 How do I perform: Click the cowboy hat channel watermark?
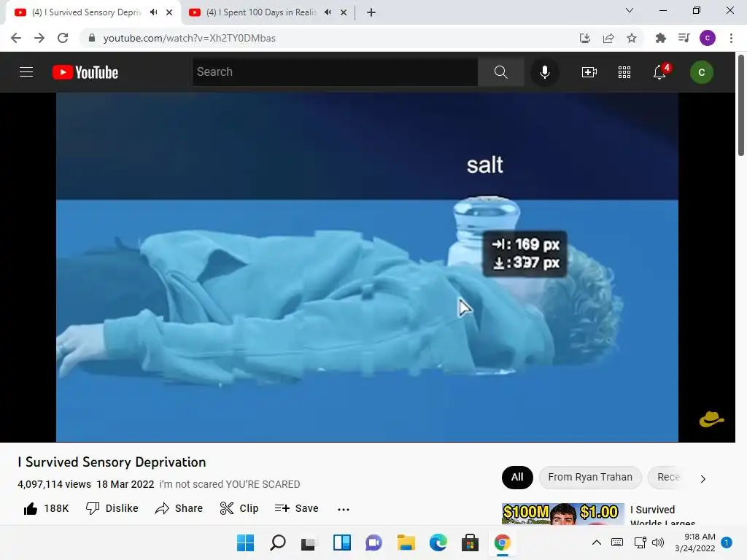(711, 419)
